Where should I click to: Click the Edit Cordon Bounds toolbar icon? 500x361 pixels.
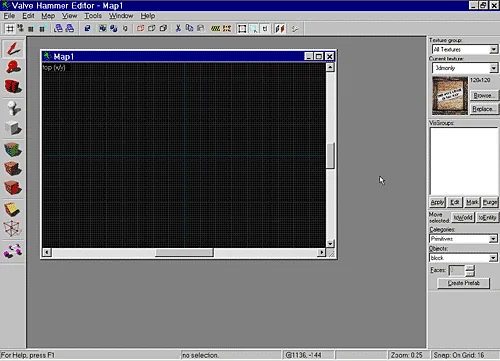[227, 29]
